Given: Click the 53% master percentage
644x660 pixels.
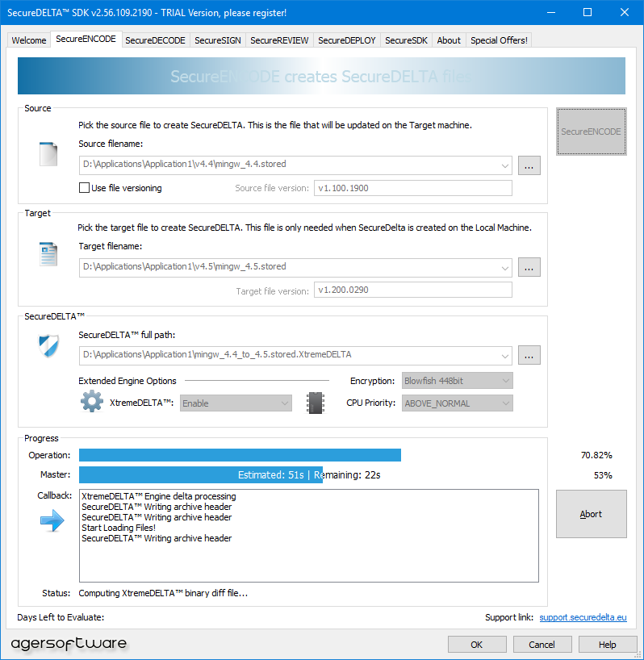Looking at the screenshot, I should click(x=603, y=475).
